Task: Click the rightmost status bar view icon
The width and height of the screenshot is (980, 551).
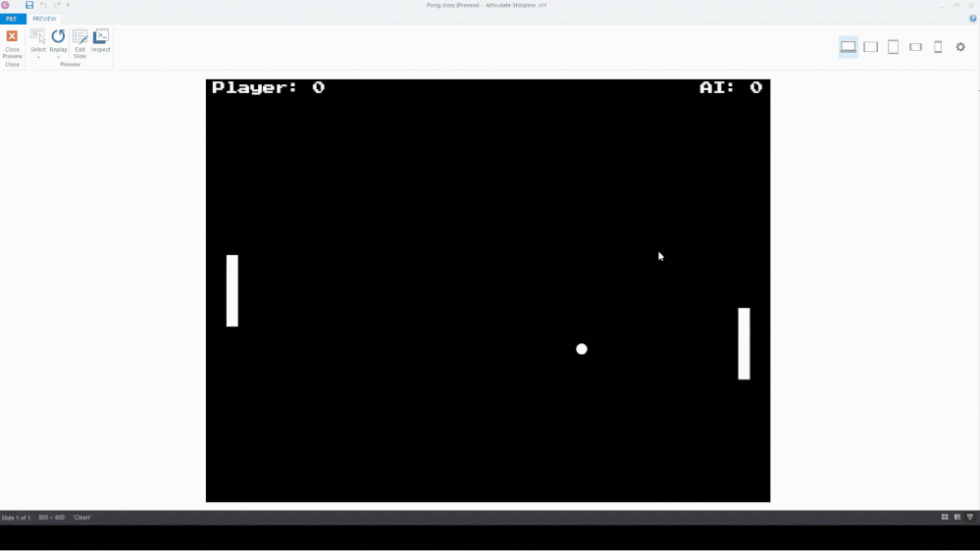Action: pyautogui.click(x=970, y=517)
